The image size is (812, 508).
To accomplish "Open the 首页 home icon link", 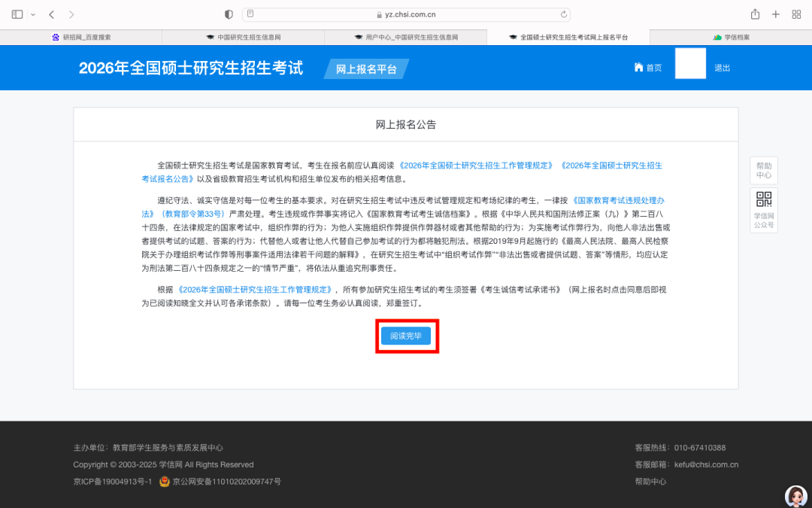I will (647, 68).
